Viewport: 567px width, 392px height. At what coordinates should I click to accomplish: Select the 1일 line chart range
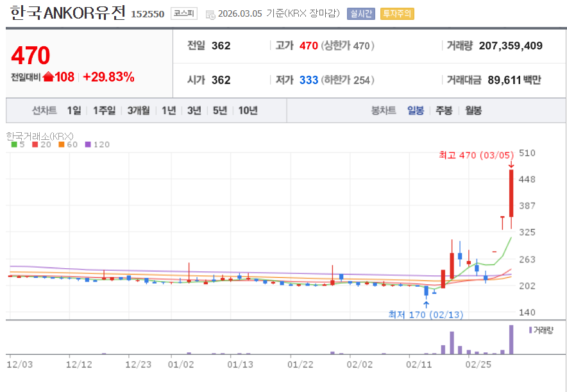pos(74,110)
